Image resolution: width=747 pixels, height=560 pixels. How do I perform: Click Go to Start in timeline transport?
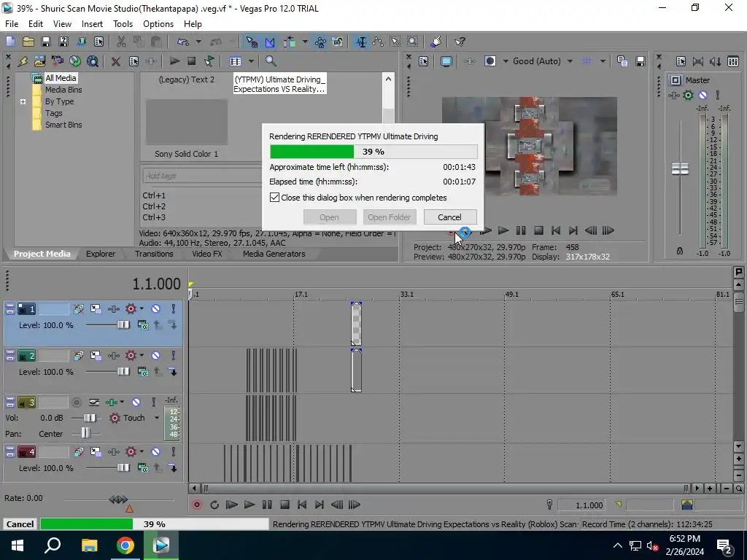[x=302, y=505]
